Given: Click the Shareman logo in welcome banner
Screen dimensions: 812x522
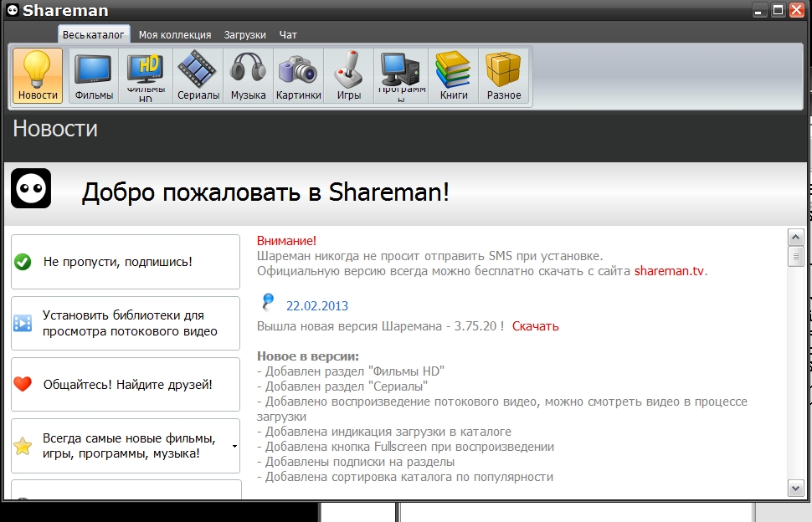Looking at the screenshot, I should tap(31, 188).
